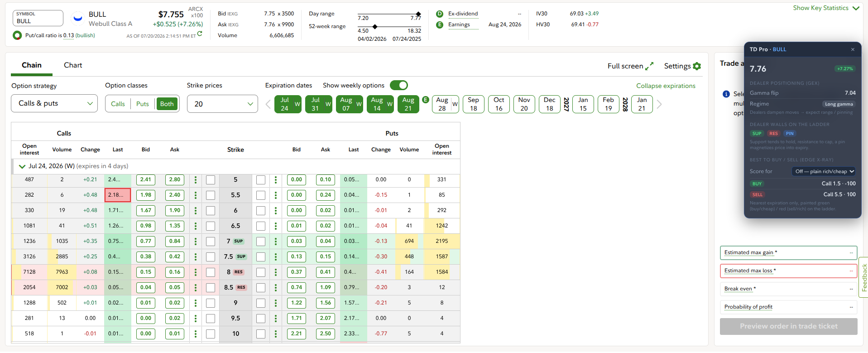Open put actions menu for strike 7
The width and height of the screenshot is (868, 353).
click(276, 242)
